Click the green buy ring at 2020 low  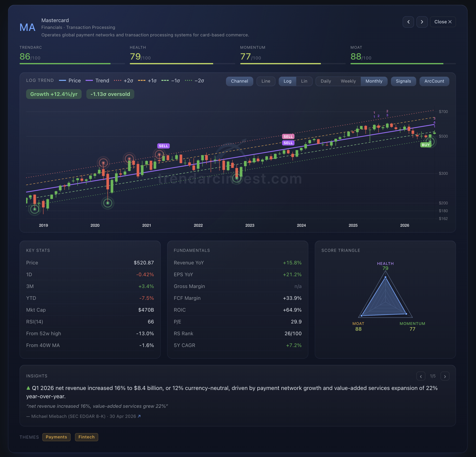[x=108, y=203]
